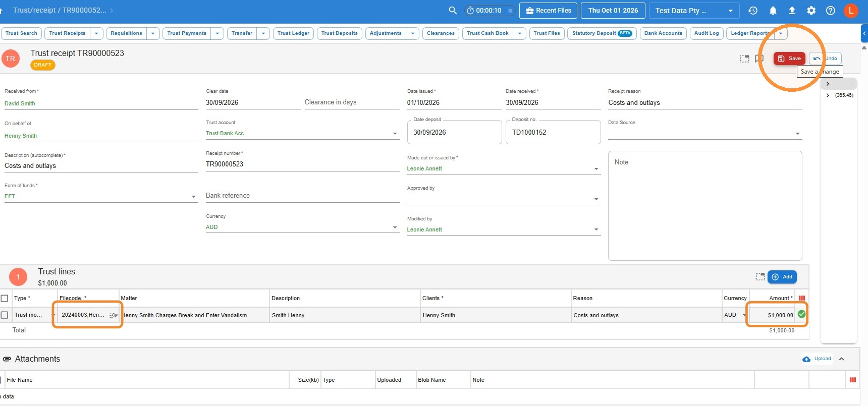The height and width of the screenshot is (406, 868).
Task: Add a new trust line
Action: click(x=782, y=277)
